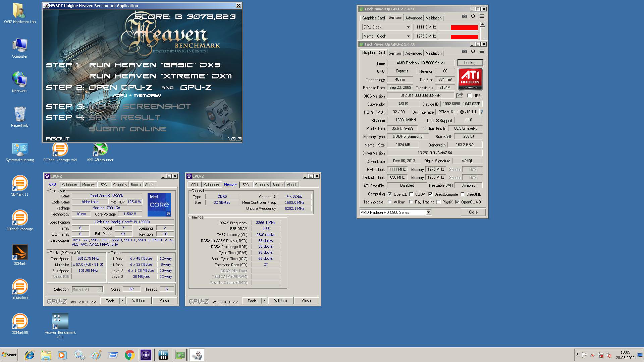This screenshot has width=644, height=362.
Task: Launch the PCMark Vantage x64 shortcut
Action: [x=60, y=152]
